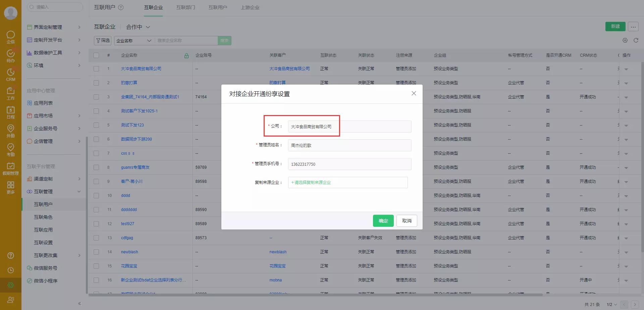
Task: Click the table settings gear icon
Action: click(x=625, y=40)
